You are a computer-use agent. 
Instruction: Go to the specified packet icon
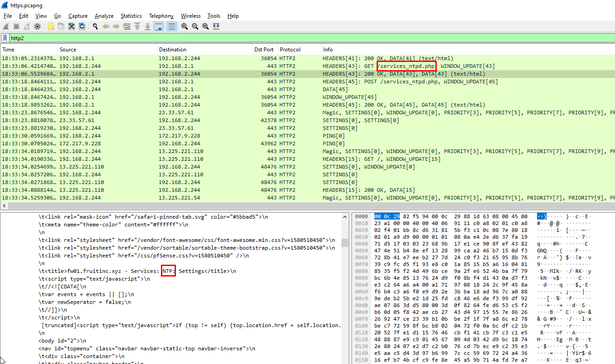[x=127, y=26]
